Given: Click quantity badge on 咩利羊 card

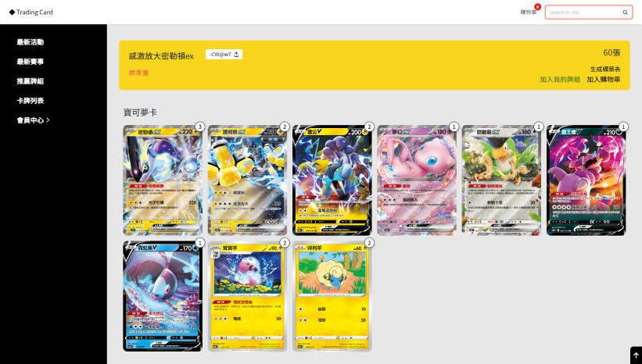Looking at the screenshot, I should tap(369, 243).
